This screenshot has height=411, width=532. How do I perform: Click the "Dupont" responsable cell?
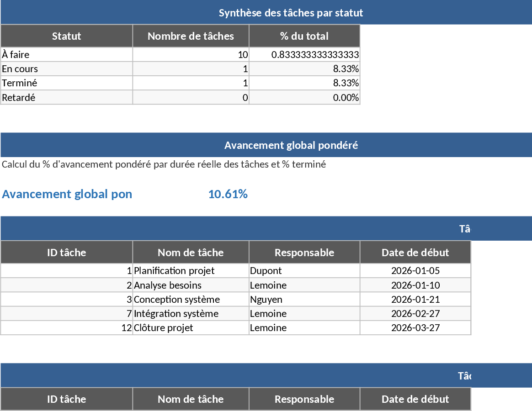[x=304, y=271]
